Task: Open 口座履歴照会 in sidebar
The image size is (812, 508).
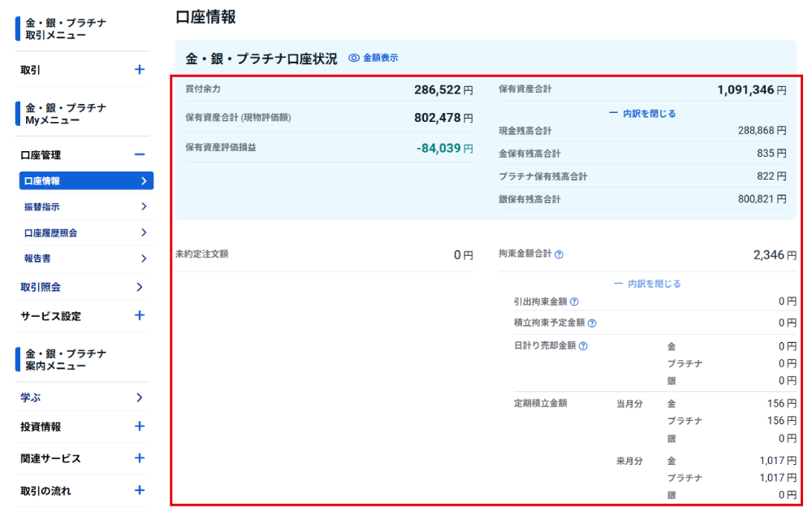Action: [x=84, y=232]
